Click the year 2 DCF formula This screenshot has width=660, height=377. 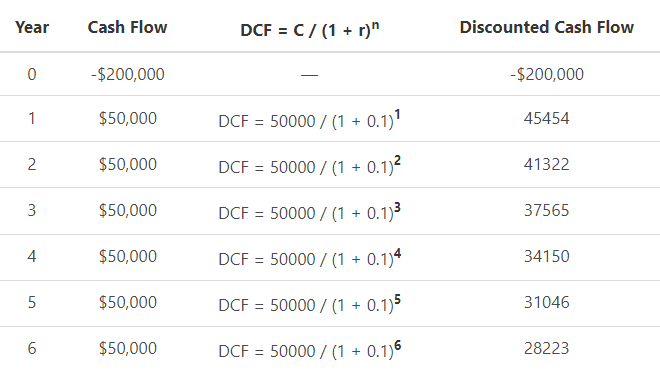309,166
